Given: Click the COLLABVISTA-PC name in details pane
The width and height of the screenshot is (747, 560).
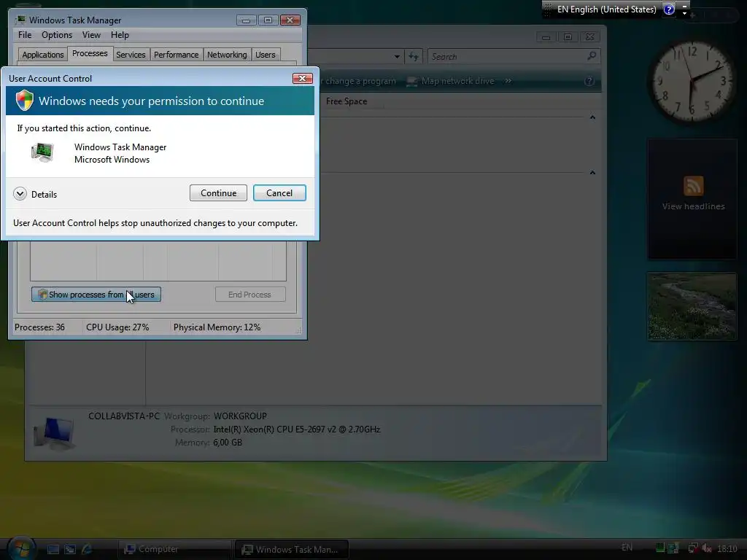Looking at the screenshot, I should coord(124,416).
